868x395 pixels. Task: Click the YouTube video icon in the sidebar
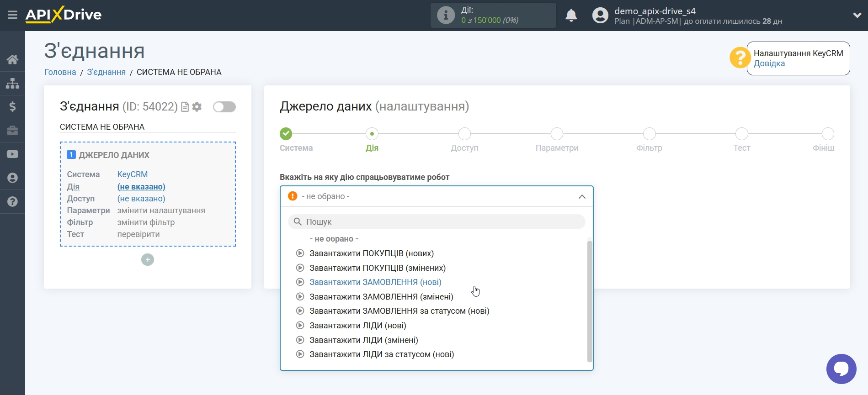[x=12, y=154]
